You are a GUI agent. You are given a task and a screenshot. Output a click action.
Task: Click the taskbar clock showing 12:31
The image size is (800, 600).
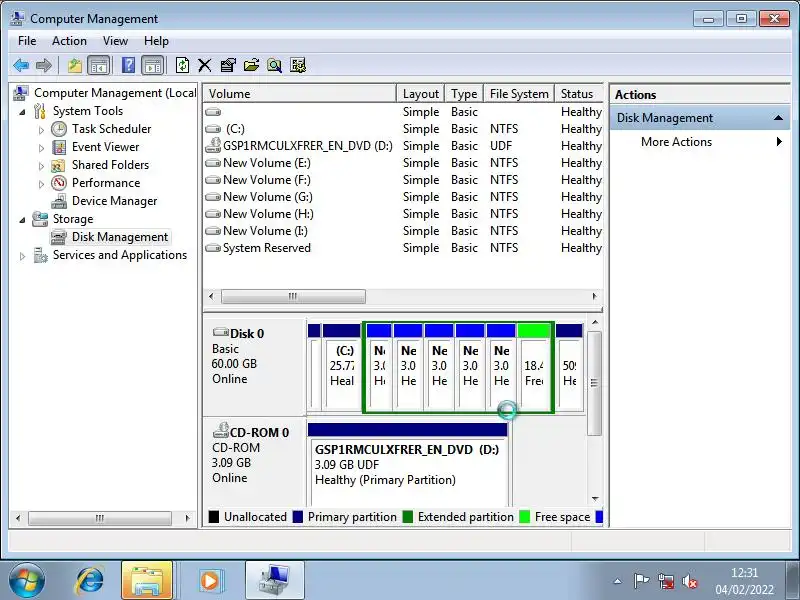point(744,572)
